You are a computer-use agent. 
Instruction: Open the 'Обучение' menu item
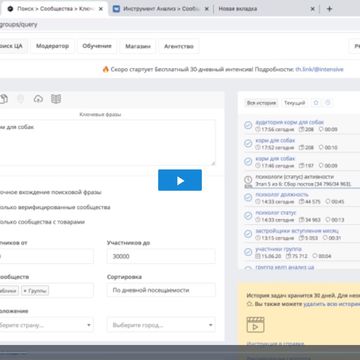tap(97, 46)
